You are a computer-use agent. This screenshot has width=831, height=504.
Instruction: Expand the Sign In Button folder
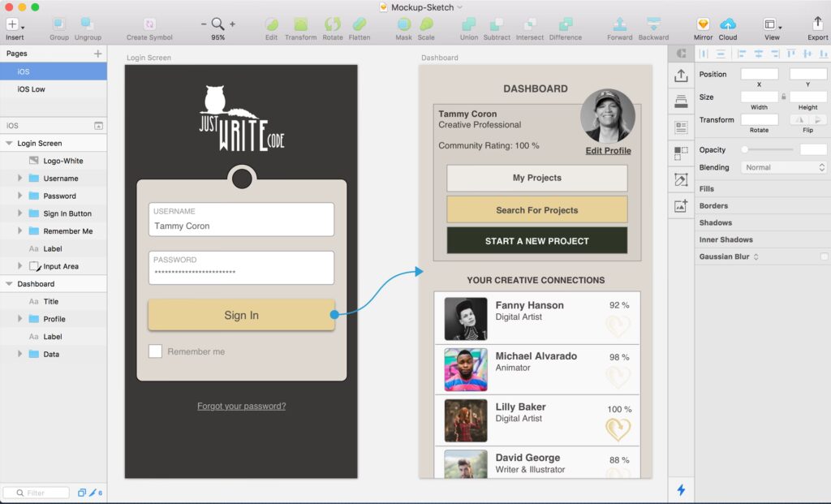pyautogui.click(x=19, y=213)
